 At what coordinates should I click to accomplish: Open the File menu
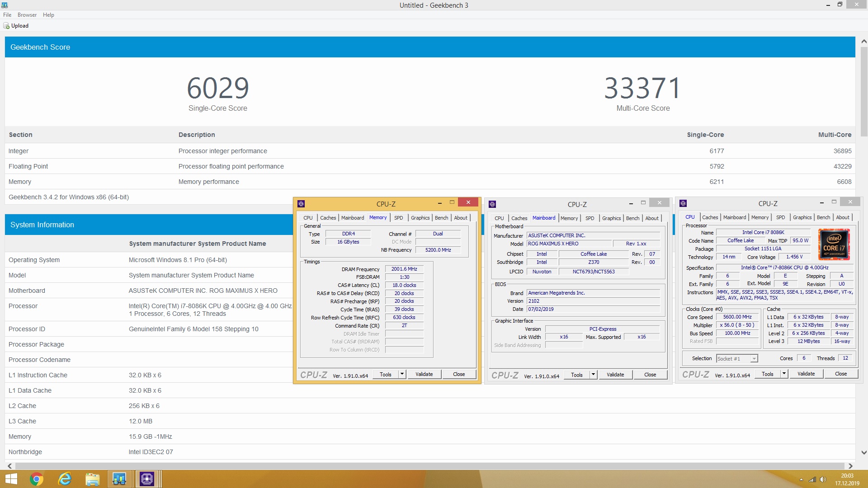pyautogui.click(x=7, y=15)
